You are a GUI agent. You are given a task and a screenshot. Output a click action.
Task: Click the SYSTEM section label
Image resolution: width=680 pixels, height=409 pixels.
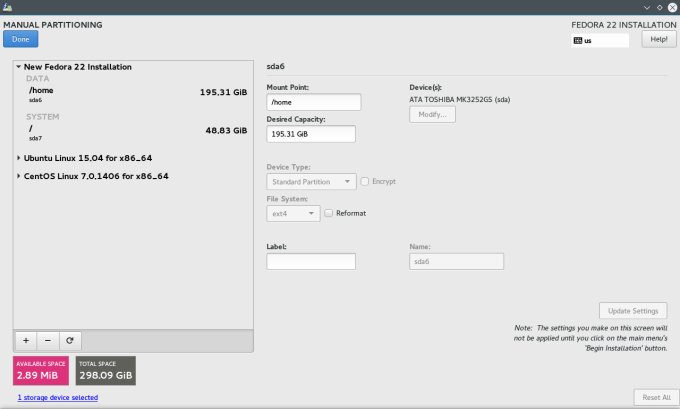42,117
